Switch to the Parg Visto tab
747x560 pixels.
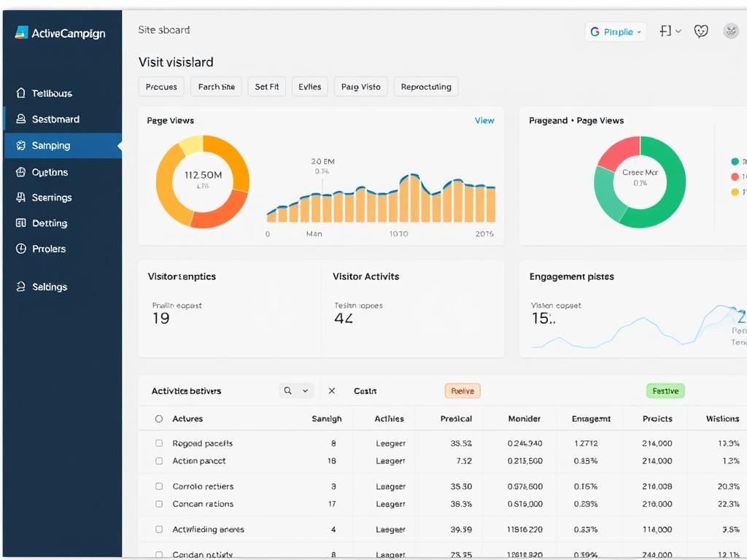tap(360, 86)
